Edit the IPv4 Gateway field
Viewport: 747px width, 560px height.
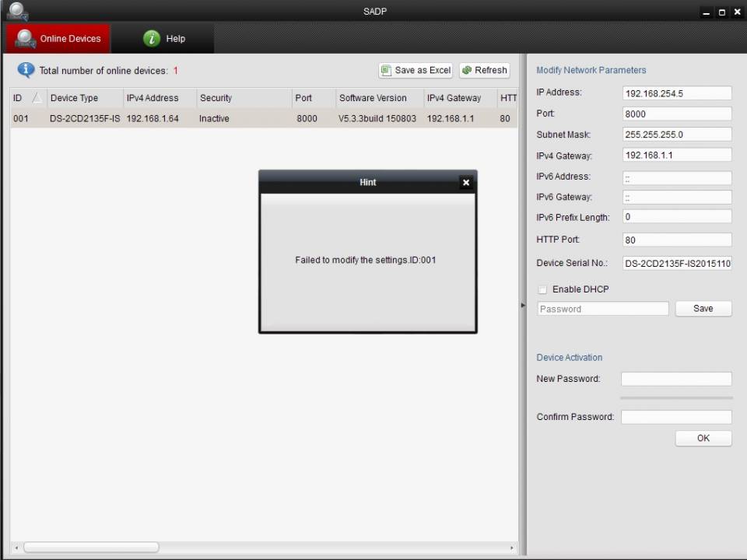coord(676,156)
